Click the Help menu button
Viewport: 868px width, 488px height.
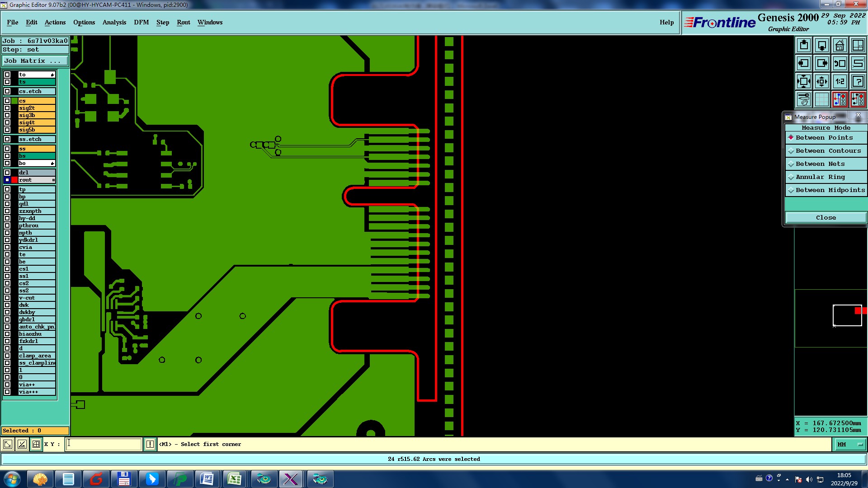click(666, 22)
